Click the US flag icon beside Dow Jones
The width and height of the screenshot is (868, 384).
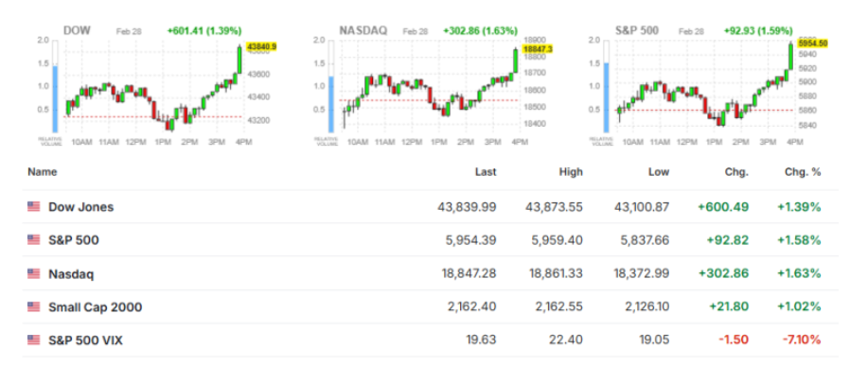(34, 207)
